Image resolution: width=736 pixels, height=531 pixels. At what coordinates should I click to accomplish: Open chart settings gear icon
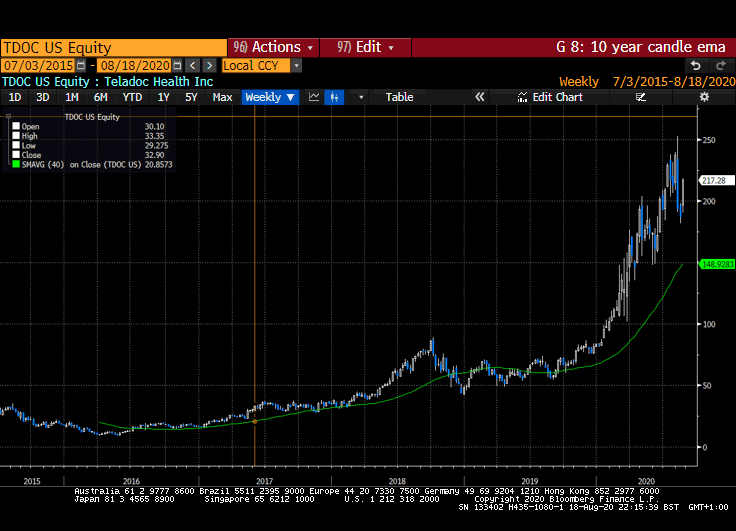pyautogui.click(x=704, y=97)
